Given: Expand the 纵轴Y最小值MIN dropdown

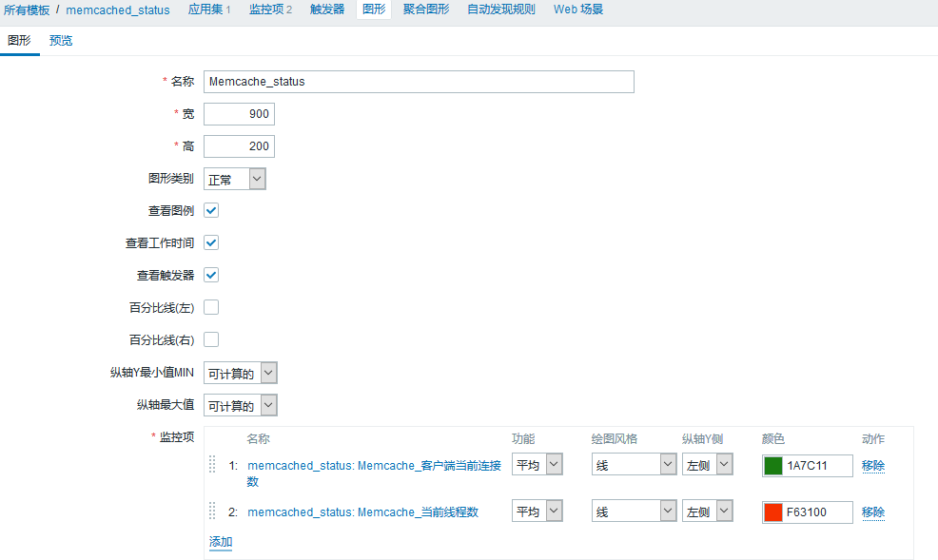Looking at the screenshot, I should (241, 373).
